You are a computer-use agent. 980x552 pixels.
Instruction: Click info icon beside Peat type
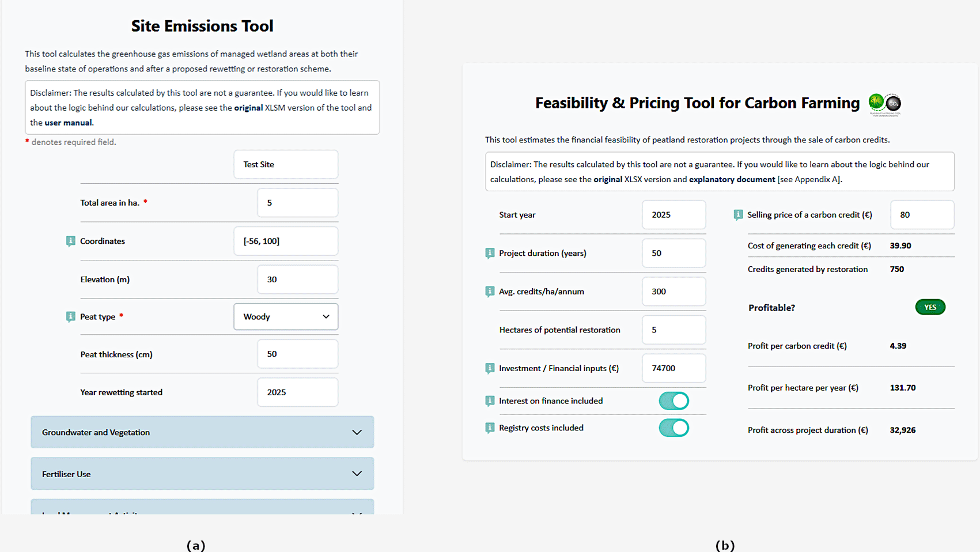click(x=70, y=317)
